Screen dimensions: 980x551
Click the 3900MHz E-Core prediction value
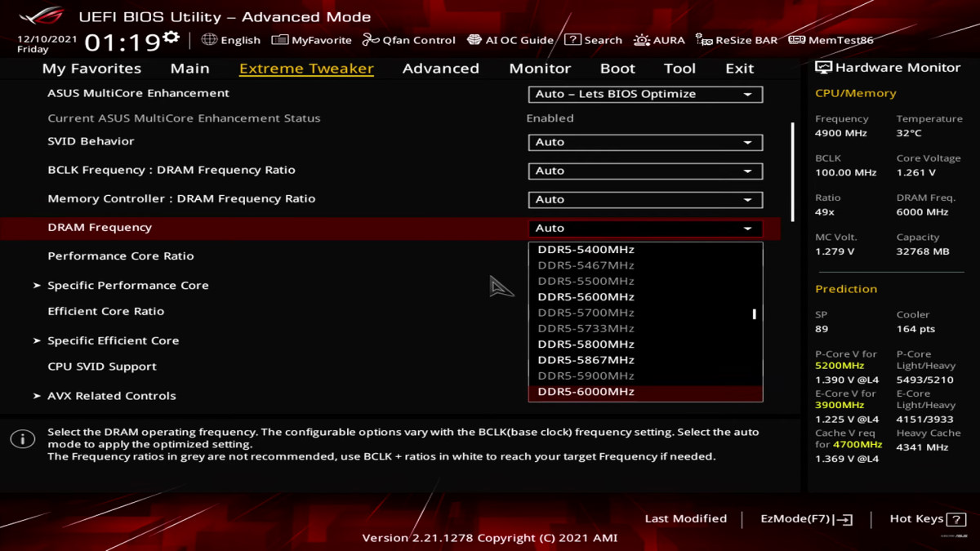click(840, 405)
